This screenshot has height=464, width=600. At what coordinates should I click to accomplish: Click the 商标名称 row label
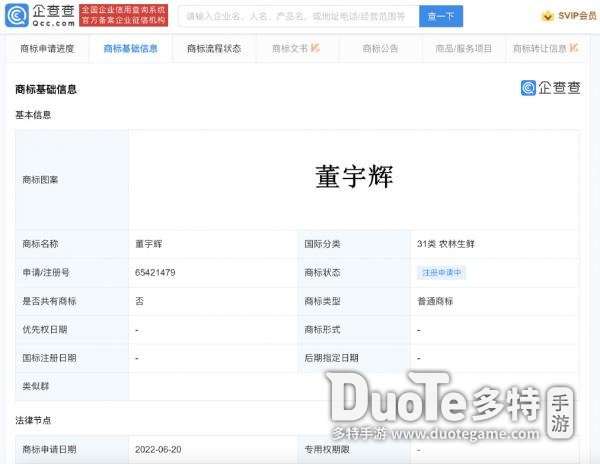(40, 244)
